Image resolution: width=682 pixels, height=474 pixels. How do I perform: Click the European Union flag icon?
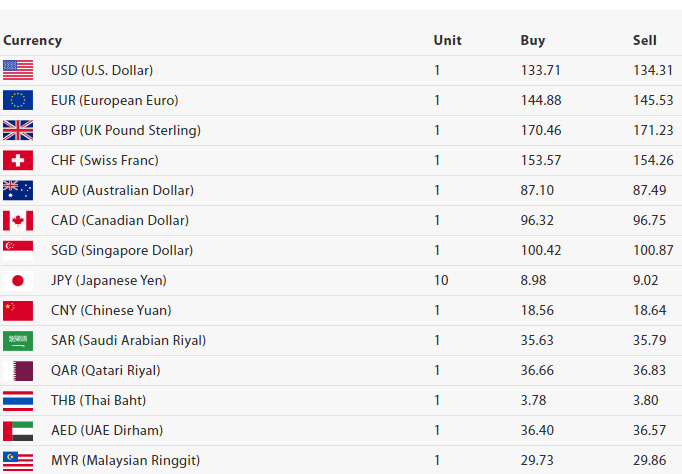pyautogui.click(x=18, y=100)
